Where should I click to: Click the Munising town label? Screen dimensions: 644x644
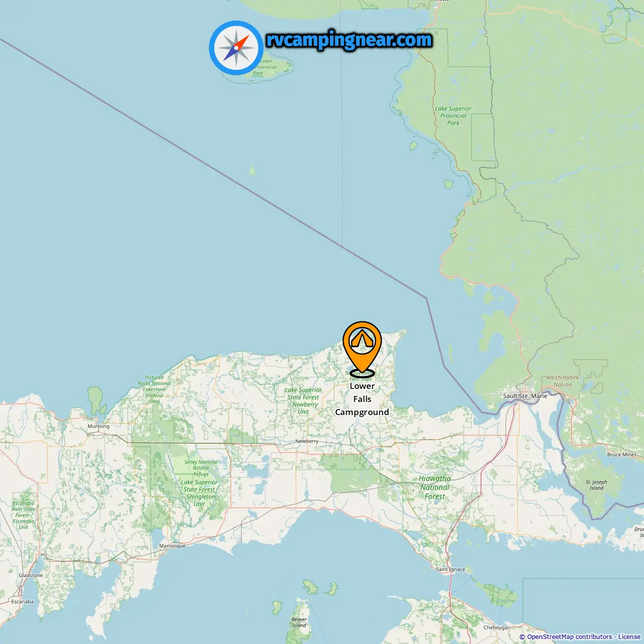tap(99, 426)
